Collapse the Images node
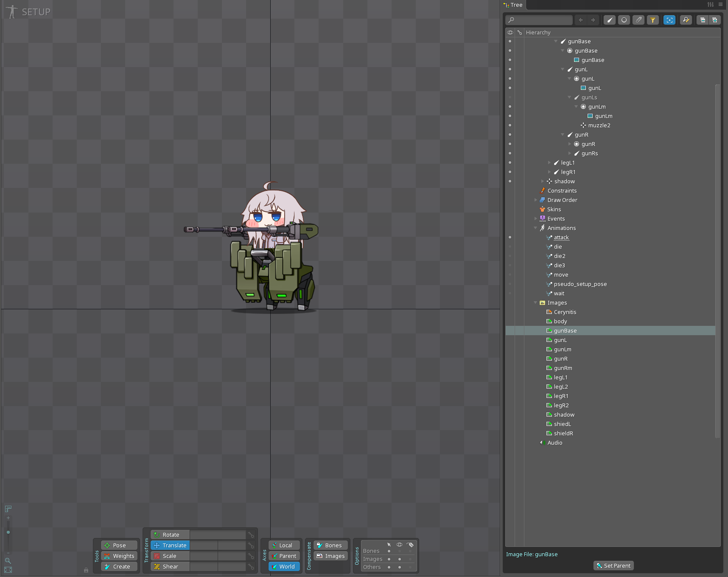Image resolution: width=728 pixels, height=577 pixels. tap(536, 303)
